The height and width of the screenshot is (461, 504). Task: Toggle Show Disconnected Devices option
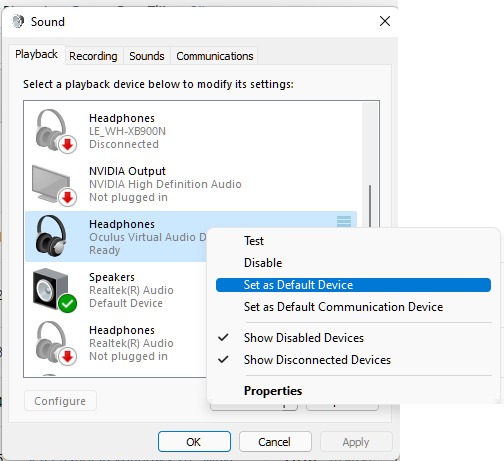point(353,360)
